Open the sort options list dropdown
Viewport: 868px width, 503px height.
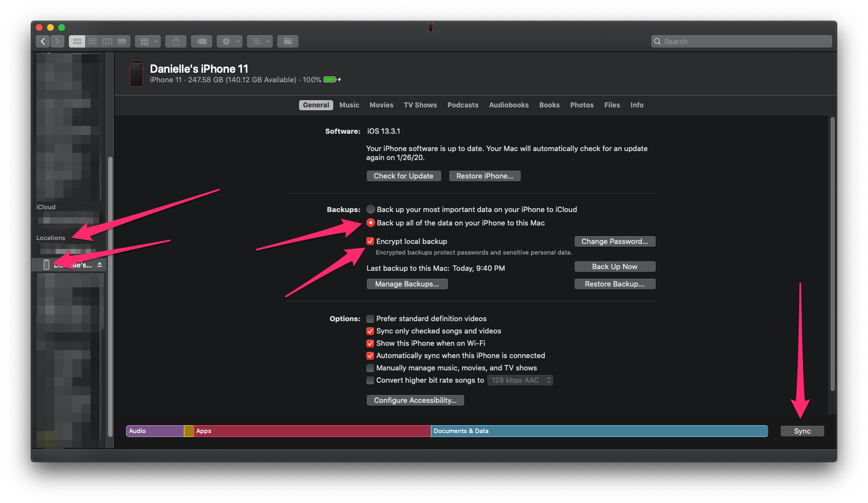(260, 41)
